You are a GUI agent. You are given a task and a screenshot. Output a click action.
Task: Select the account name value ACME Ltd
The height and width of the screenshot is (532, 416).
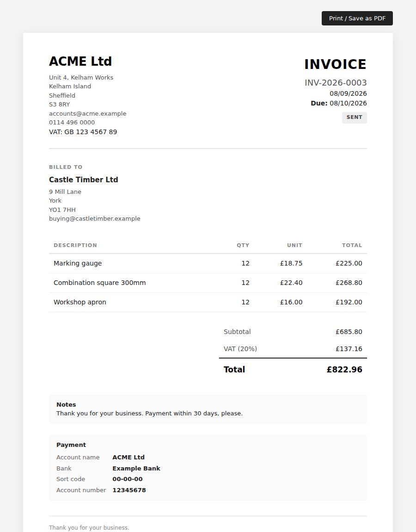point(128,458)
